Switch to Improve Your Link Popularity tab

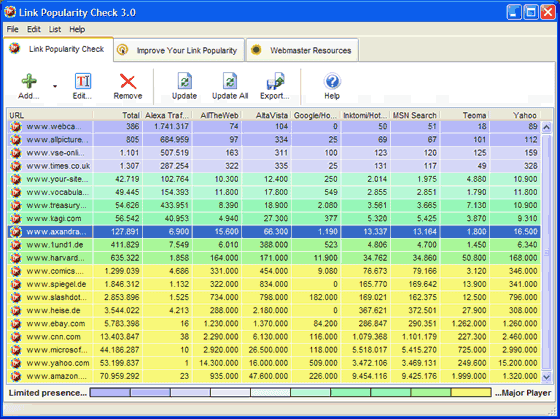click(179, 50)
